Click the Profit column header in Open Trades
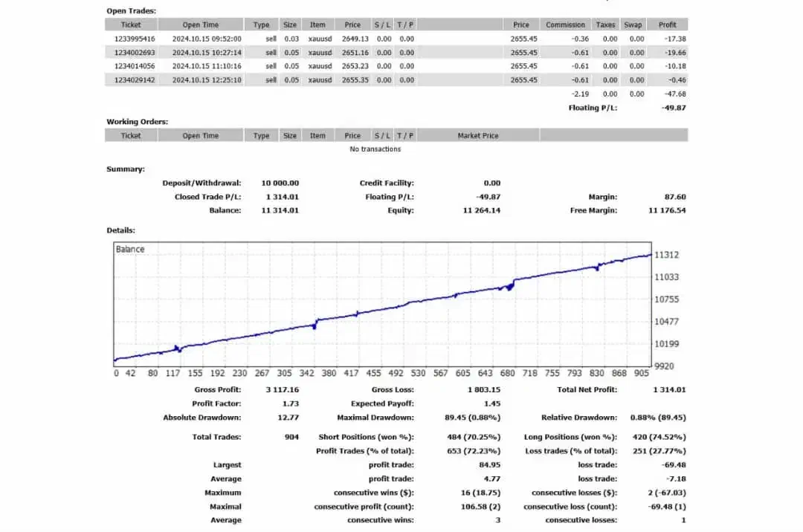The width and height of the screenshot is (803, 532). click(x=667, y=25)
